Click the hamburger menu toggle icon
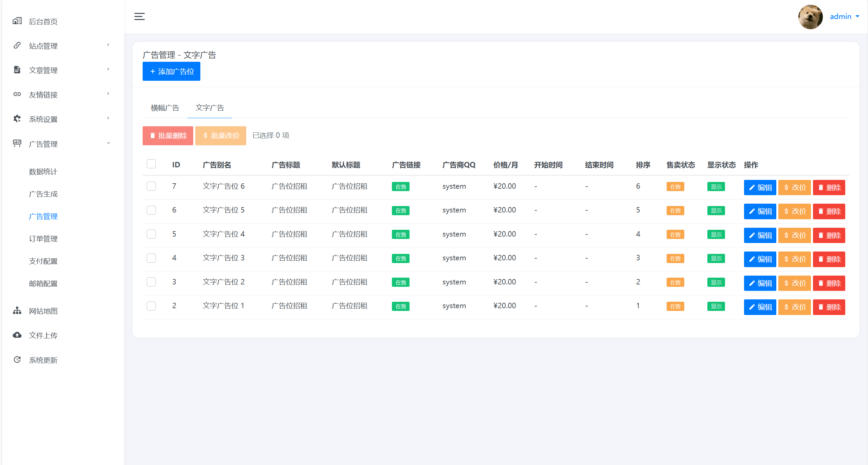Screen dimensions: 868x465 [x=139, y=16]
